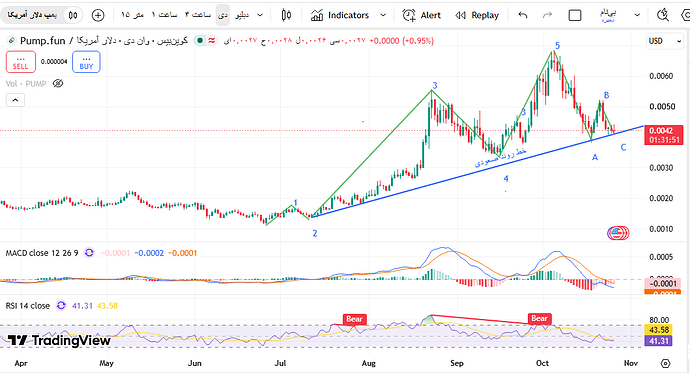Create an Alert via its label
The height and width of the screenshot is (373, 690).
click(x=430, y=15)
